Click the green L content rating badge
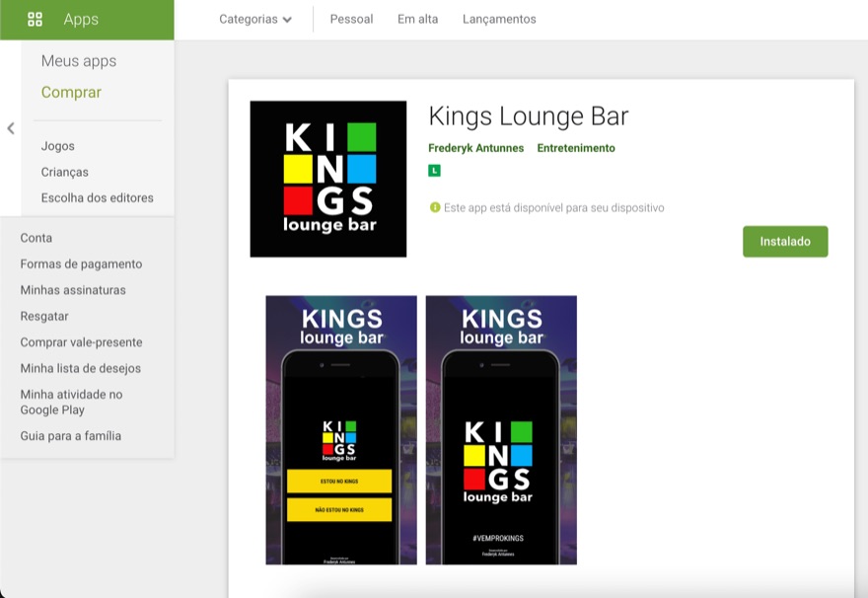This screenshot has width=868, height=598. pyautogui.click(x=435, y=171)
